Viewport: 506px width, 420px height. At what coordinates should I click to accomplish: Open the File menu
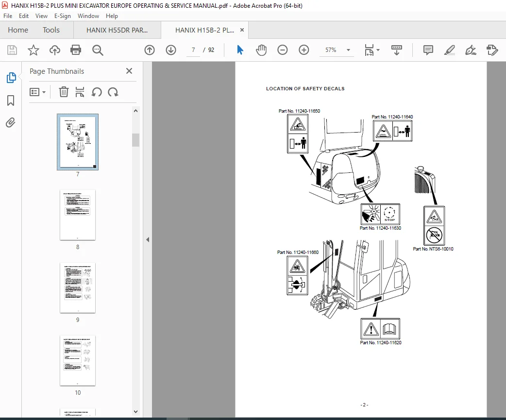click(7, 16)
